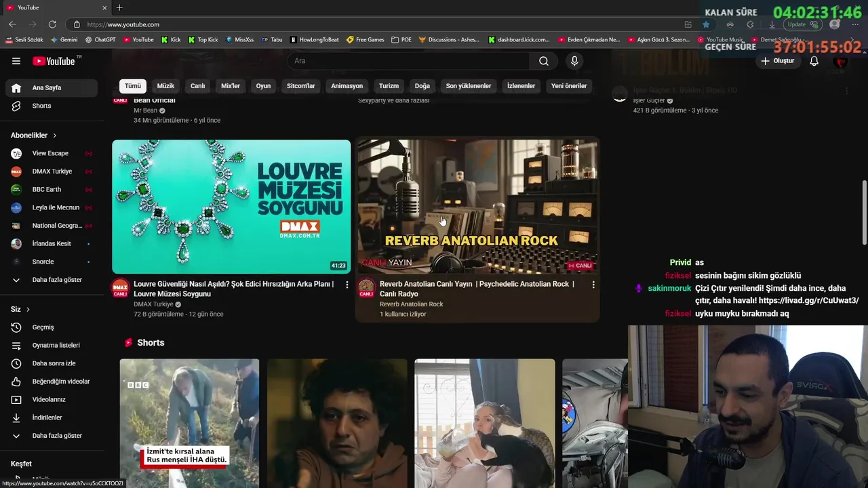The image size is (868, 488).
Task: Select the Müzik filter chip
Action: tap(166, 86)
